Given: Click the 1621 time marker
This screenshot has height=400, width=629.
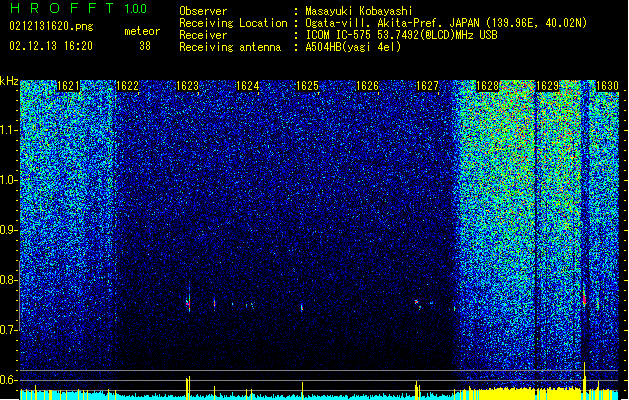Looking at the screenshot, I should coord(68,86).
